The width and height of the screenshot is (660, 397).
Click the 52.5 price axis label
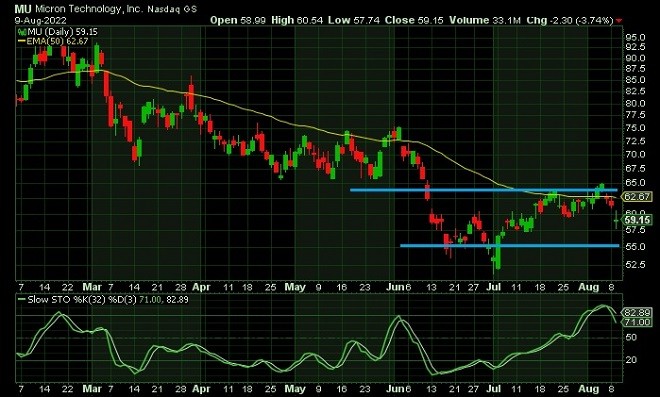point(636,264)
